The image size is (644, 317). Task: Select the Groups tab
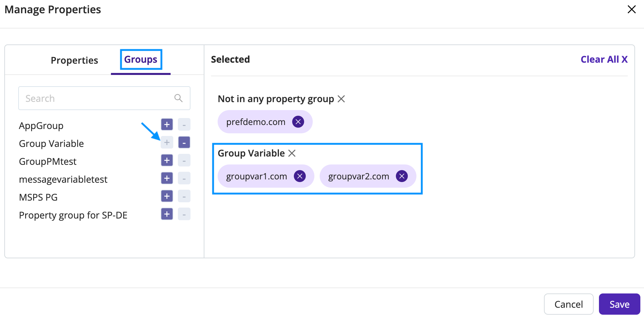pos(140,59)
